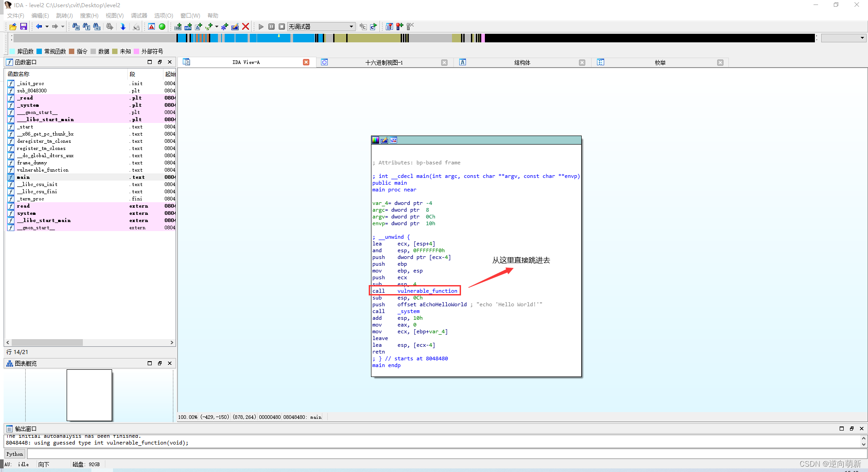This screenshot has height=472, width=868.
Task: Select vulnerable_function in functions list
Action: (x=91, y=170)
